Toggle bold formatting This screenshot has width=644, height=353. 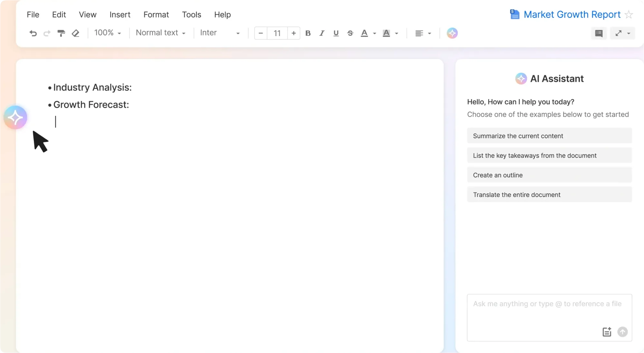click(308, 33)
